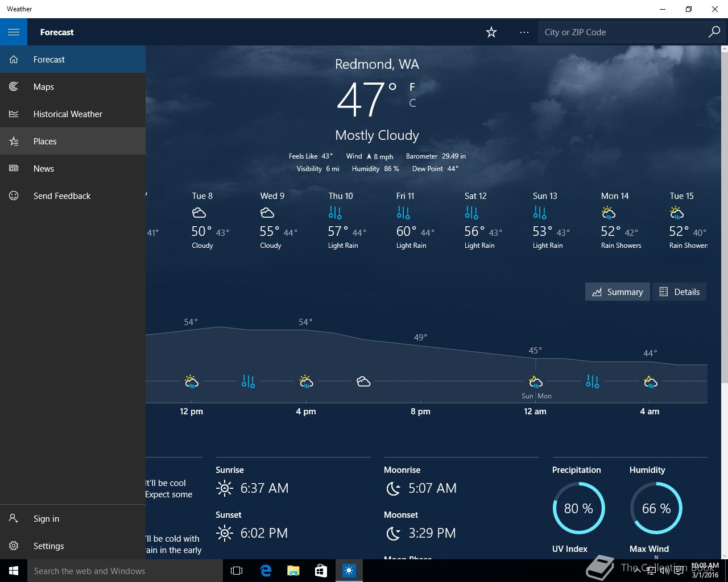Viewport: 728px width, 582px height.
Task: Switch temperature units to Celsius
Action: point(412,103)
